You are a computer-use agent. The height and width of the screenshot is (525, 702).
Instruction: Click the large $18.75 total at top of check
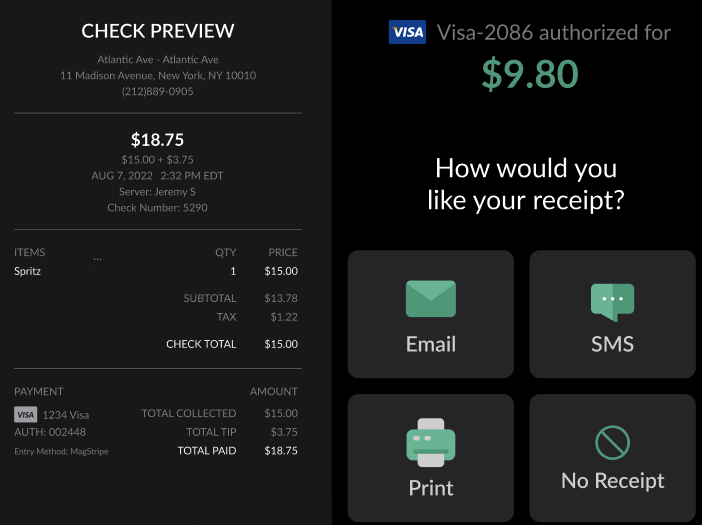(157, 140)
